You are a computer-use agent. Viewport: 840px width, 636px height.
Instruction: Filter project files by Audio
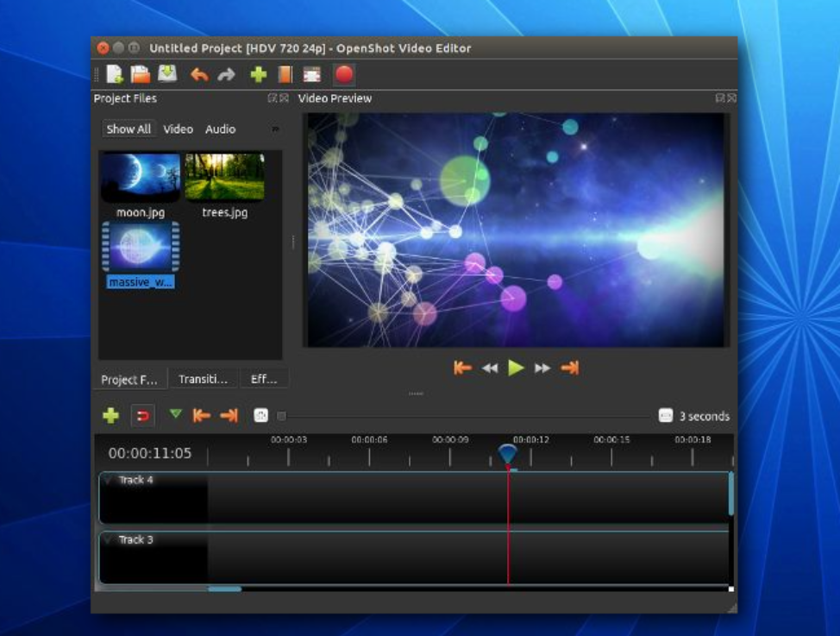(220, 129)
